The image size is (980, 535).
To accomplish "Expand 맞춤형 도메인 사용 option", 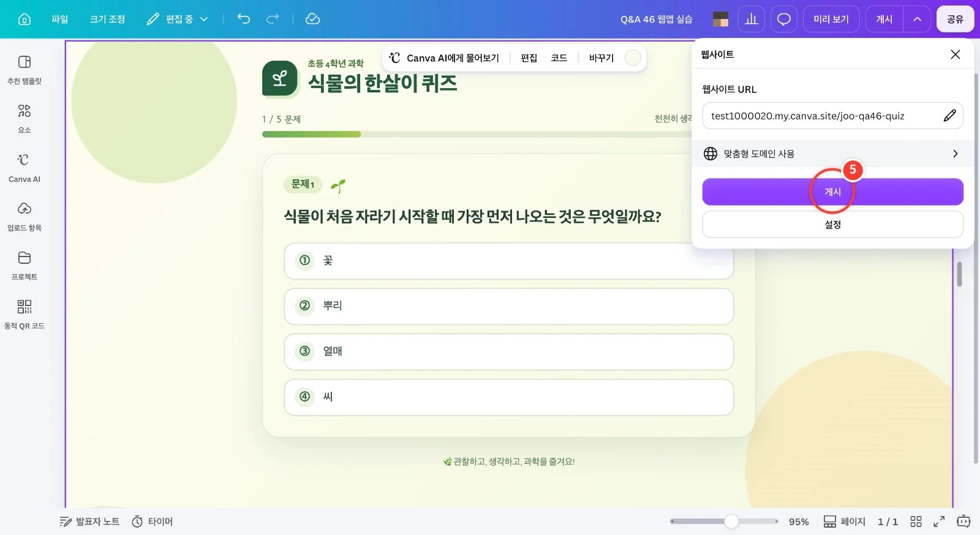I will pyautogui.click(x=832, y=154).
